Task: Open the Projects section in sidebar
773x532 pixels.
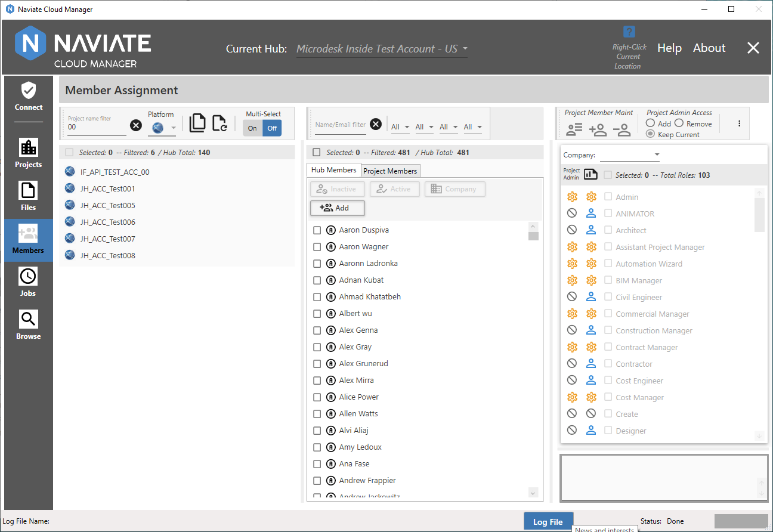Action: pyautogui.click(x=29, y=154)
